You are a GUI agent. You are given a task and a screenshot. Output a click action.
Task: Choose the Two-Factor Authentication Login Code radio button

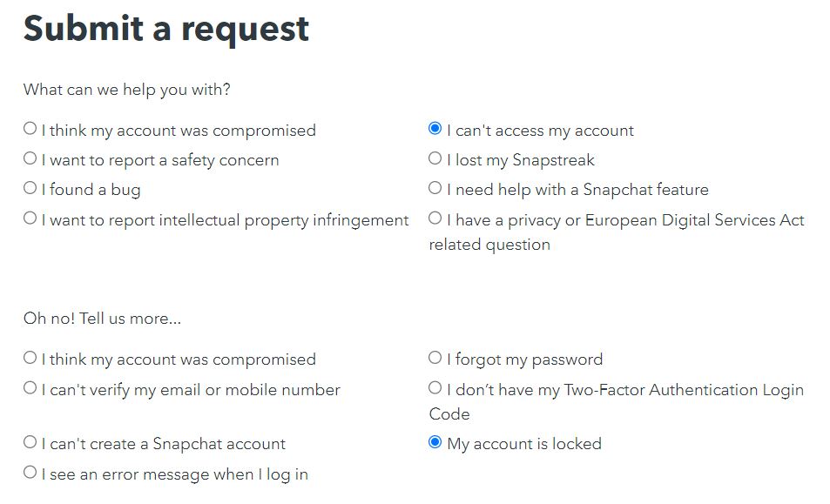point(435,389)
